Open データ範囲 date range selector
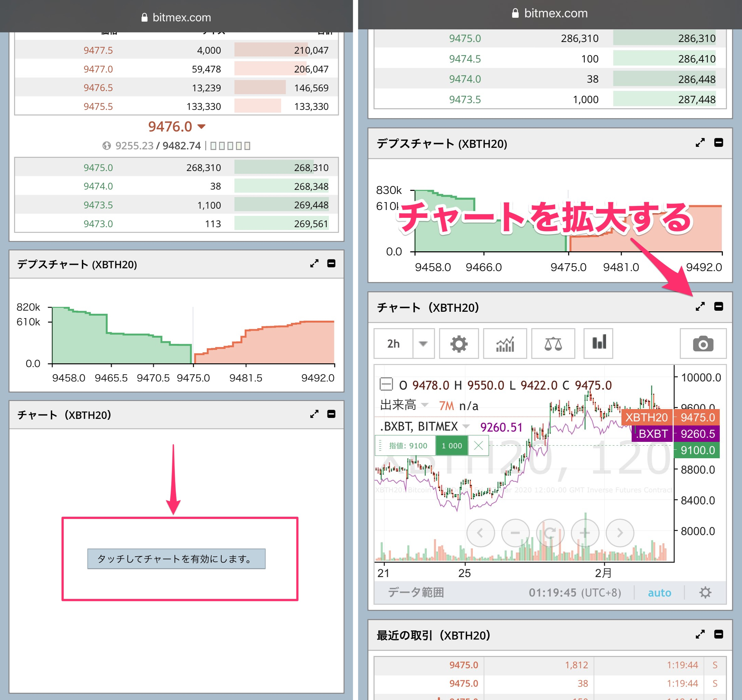The height and width of the screenshot is (700, 742). click(416, 593)
